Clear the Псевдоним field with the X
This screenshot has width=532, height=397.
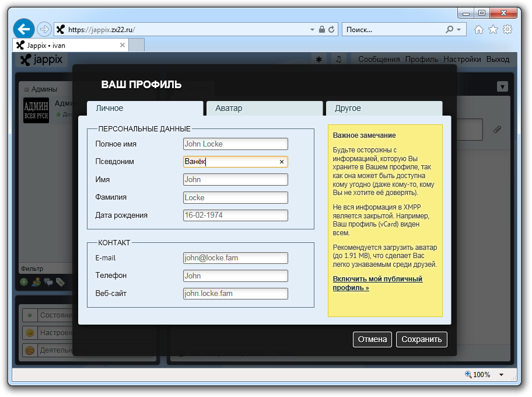click(x=281, y=162)
